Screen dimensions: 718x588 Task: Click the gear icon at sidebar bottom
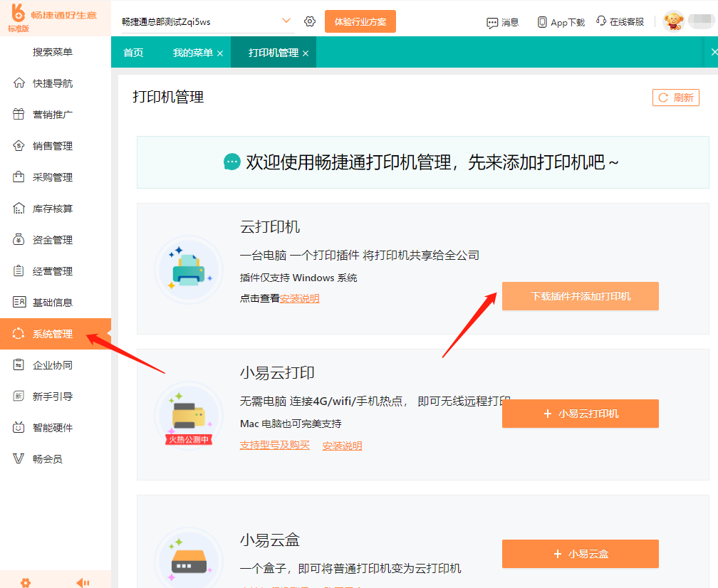(x=26, y=582)
